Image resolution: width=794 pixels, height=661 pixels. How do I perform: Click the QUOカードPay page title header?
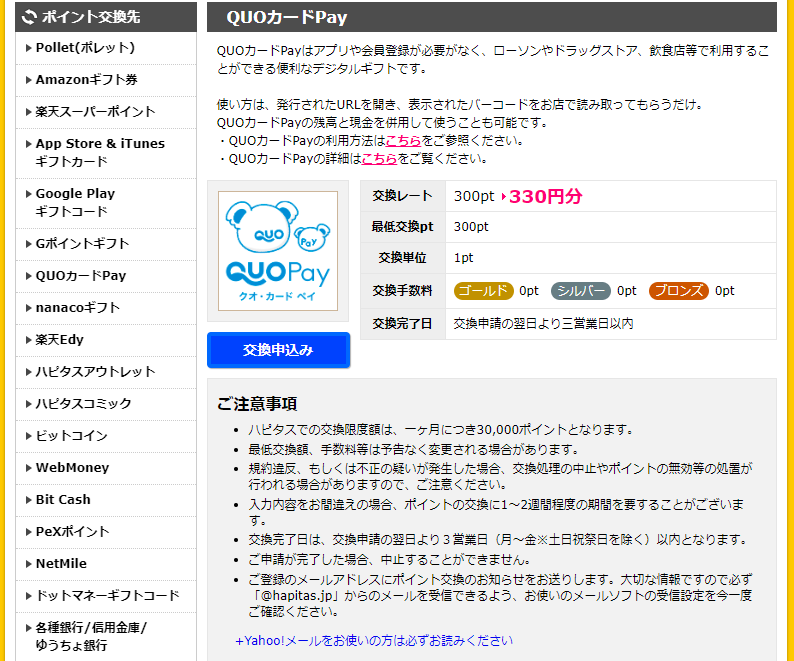(x=492, y=17)
